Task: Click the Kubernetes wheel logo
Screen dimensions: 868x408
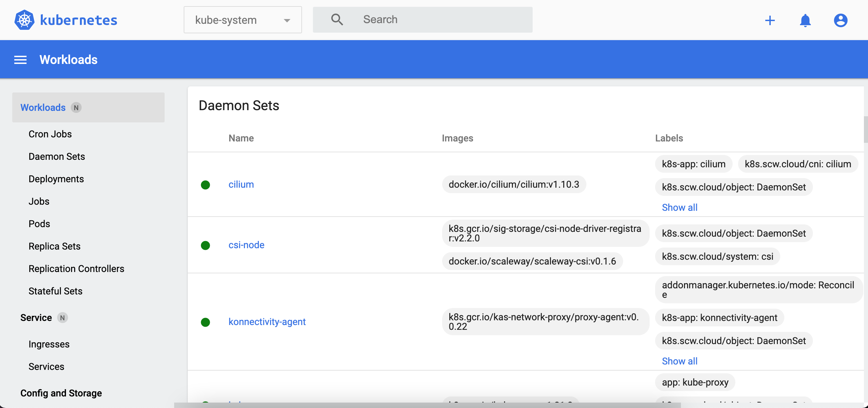Action: point(24,19)
